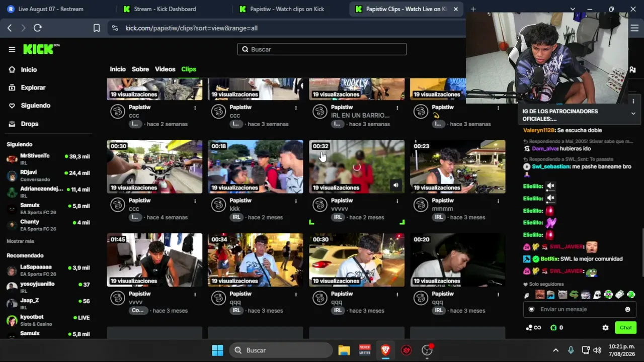Expand the pinned sponsors message in chat

coord(633,114)
